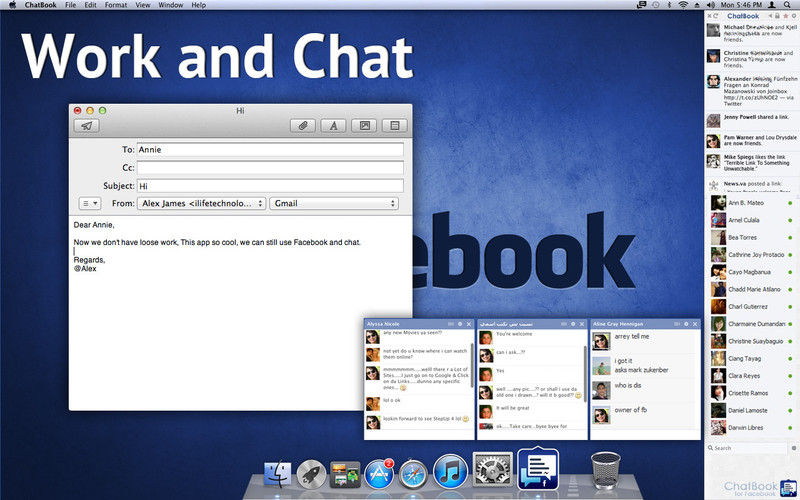Viewport: 800px width, 500px height.
Task: Click the left arrow icon in ChatBook header
Action: click(x=770, y=16)
